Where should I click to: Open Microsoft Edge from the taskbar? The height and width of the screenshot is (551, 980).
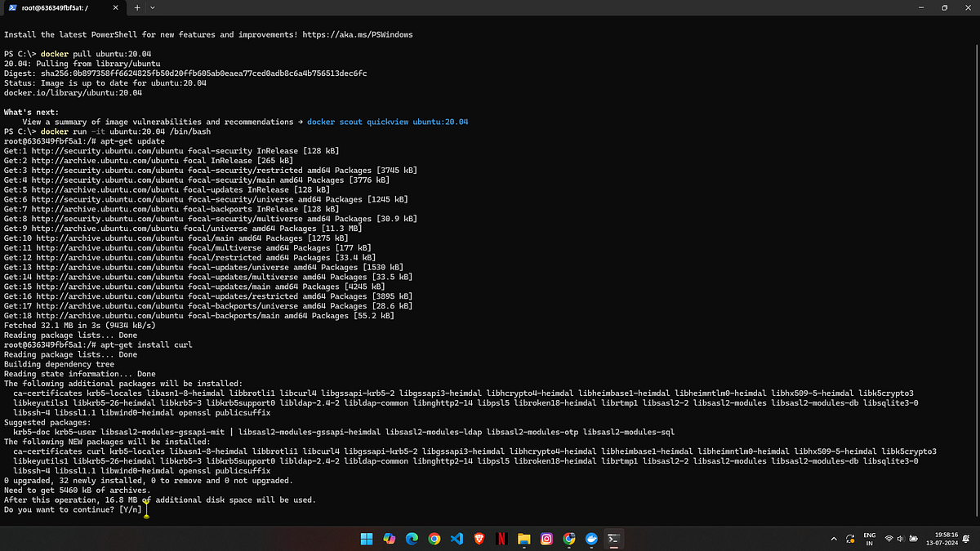coord(411,539)
